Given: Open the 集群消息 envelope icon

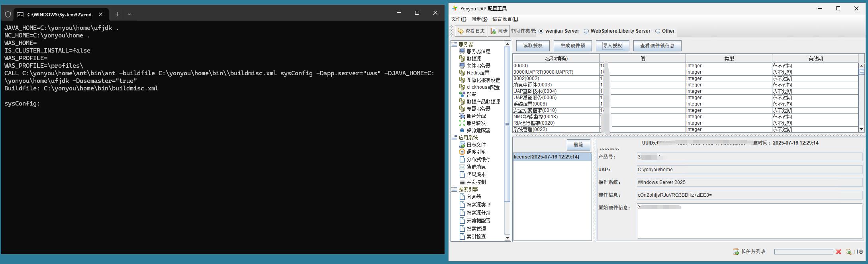Looking at the screenshot, I should coord(462,167).
